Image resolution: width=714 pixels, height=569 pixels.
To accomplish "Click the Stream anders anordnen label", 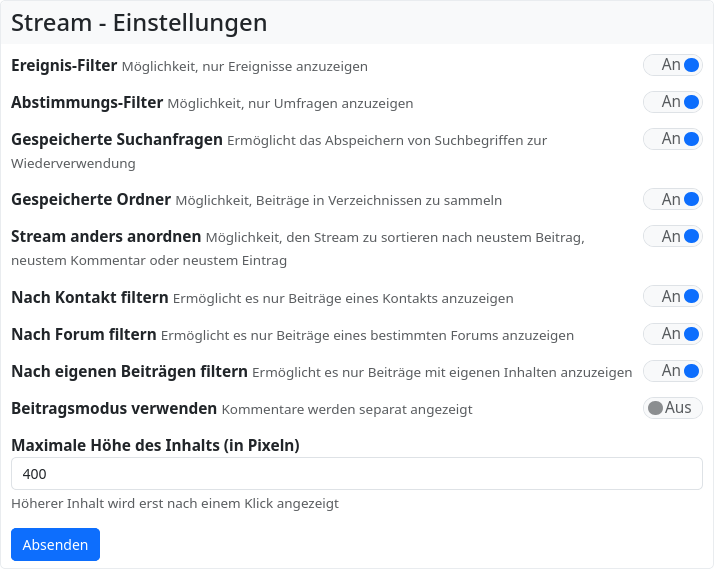I will pyautogui.click(x=106, y=237).
